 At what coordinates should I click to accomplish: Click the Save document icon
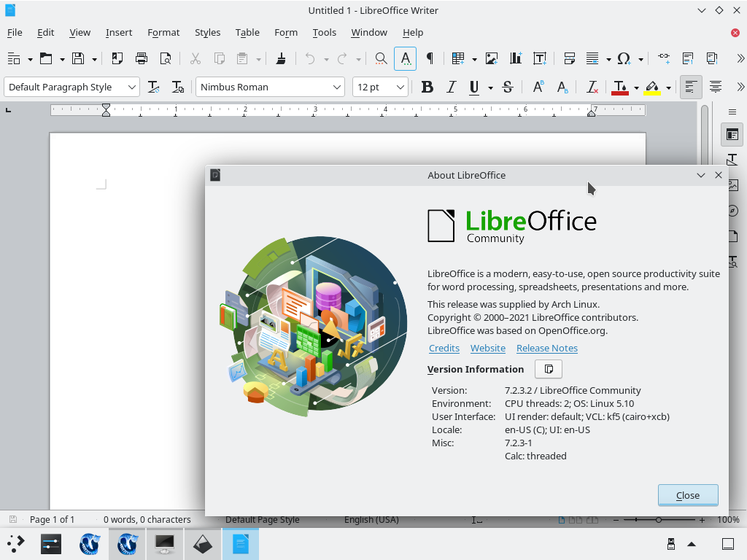pos(78,58)
